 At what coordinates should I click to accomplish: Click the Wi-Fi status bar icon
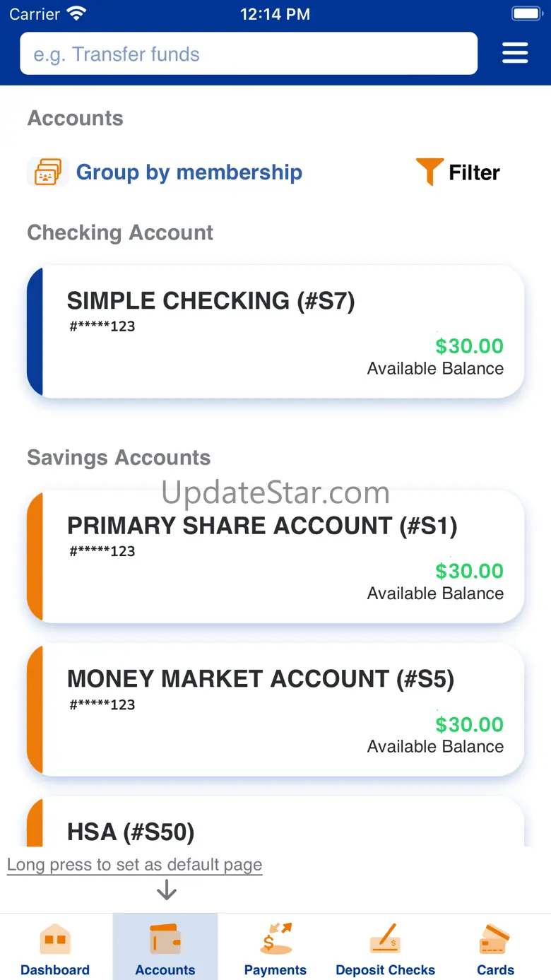(76, 13)
